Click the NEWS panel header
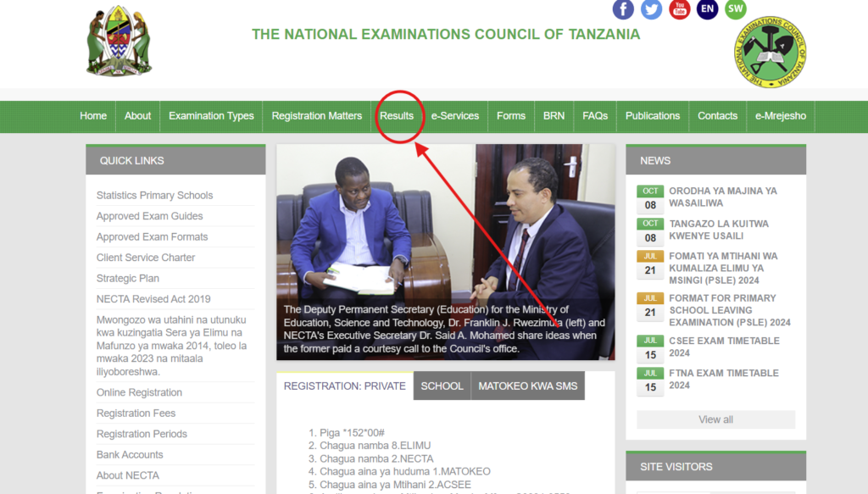The width and height of the screenshot is (868, 494). (715, 160)
